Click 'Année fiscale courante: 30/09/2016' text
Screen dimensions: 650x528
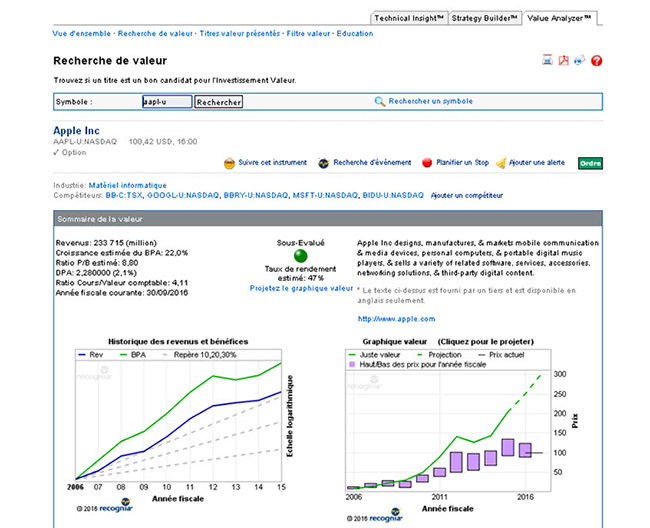click(x=122, y=293)
